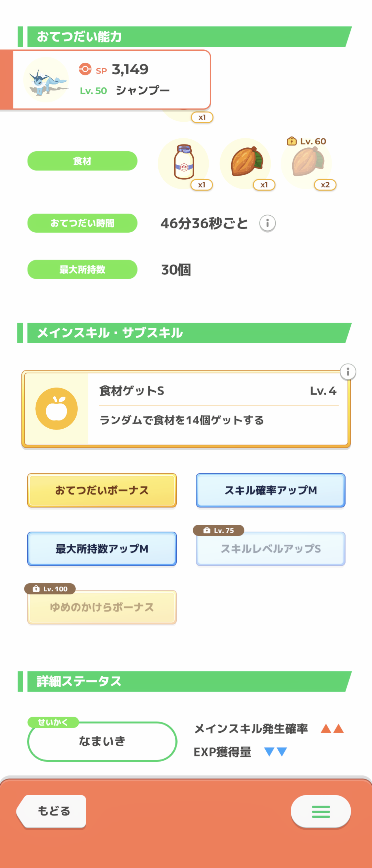Tap the unlocked cacao ingredient icon

pyautogui.click(x=246, y=163)
